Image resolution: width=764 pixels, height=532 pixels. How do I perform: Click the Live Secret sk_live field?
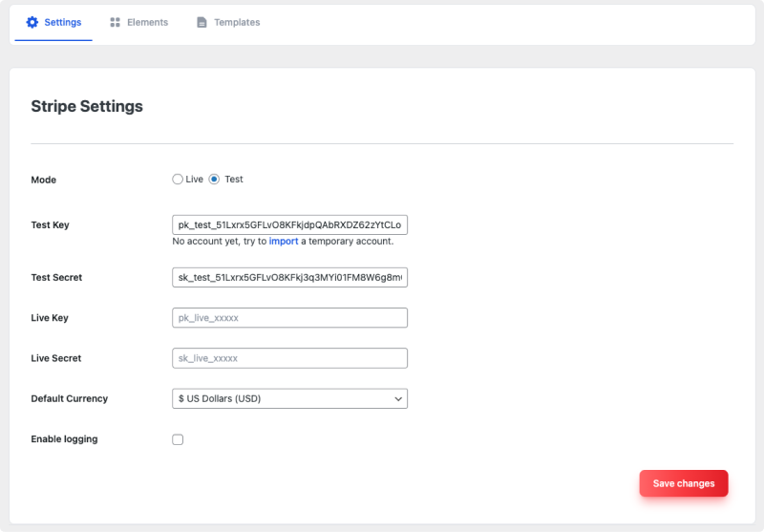[x=289, y=358]
